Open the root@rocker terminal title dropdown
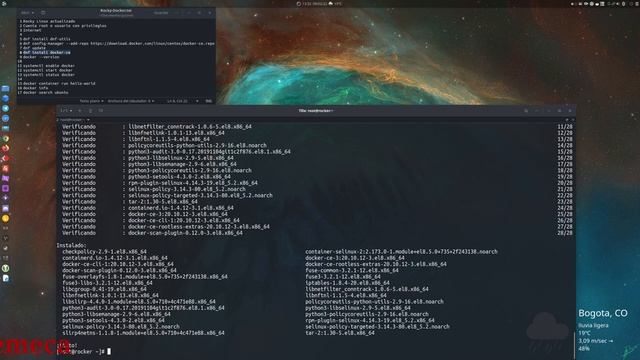 point(73,120)
